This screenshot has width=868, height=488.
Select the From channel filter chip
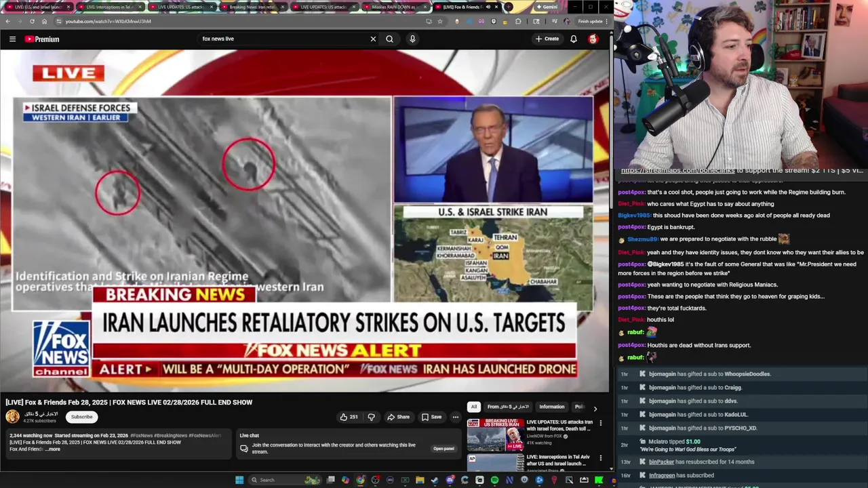508,407
